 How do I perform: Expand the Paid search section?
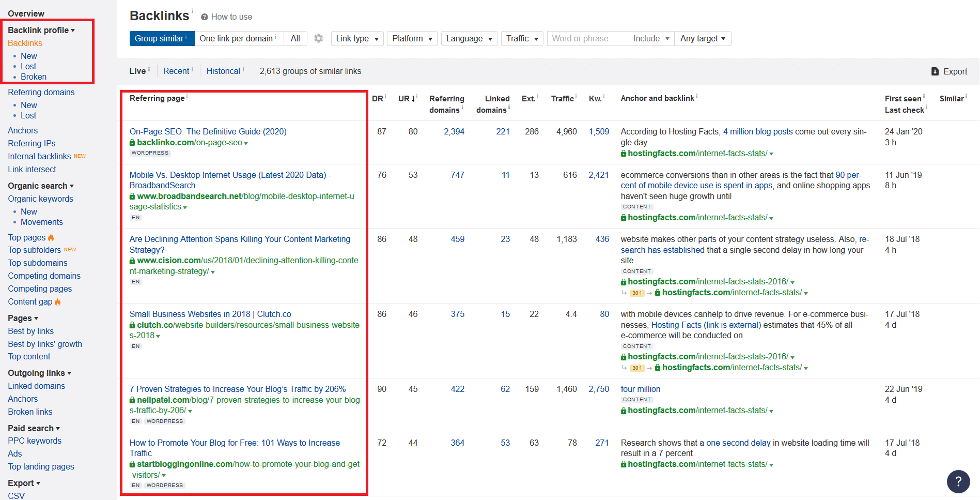[x=34, y=428]
